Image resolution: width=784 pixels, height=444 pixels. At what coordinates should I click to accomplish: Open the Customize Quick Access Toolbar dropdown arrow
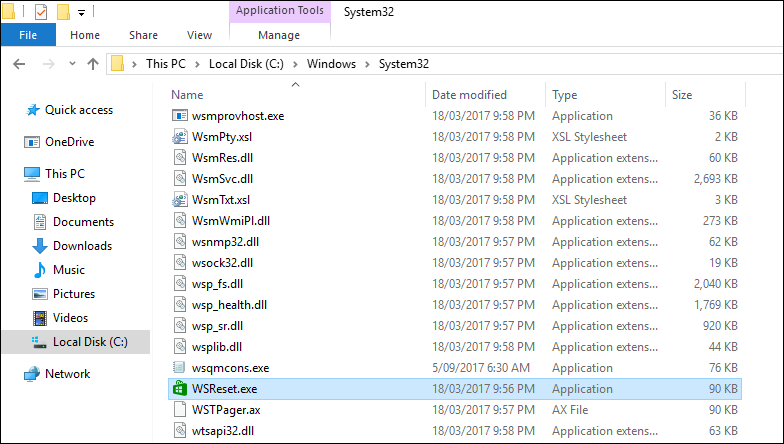[81, 12]
